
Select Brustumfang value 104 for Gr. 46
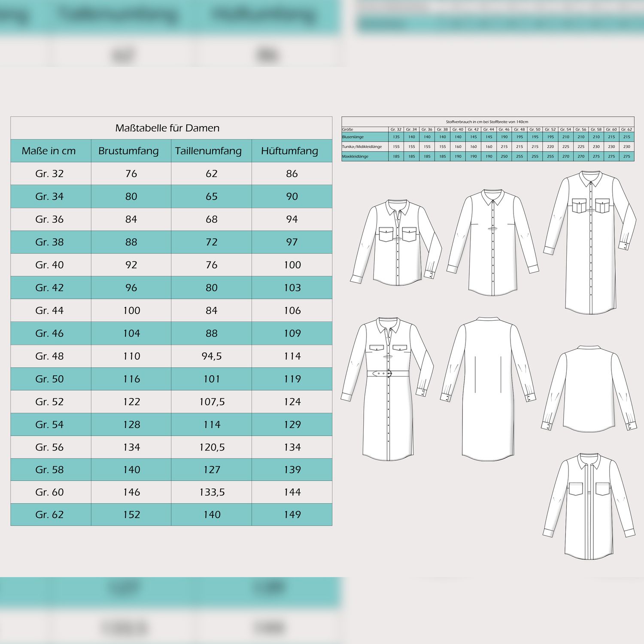pyautogui.click(x=132, y=333)
